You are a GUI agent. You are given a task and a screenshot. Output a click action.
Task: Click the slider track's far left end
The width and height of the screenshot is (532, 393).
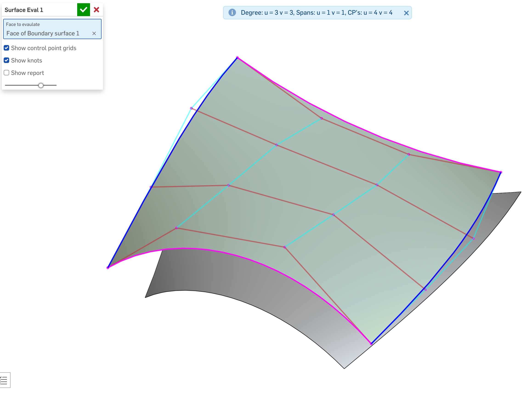[6, 85]
